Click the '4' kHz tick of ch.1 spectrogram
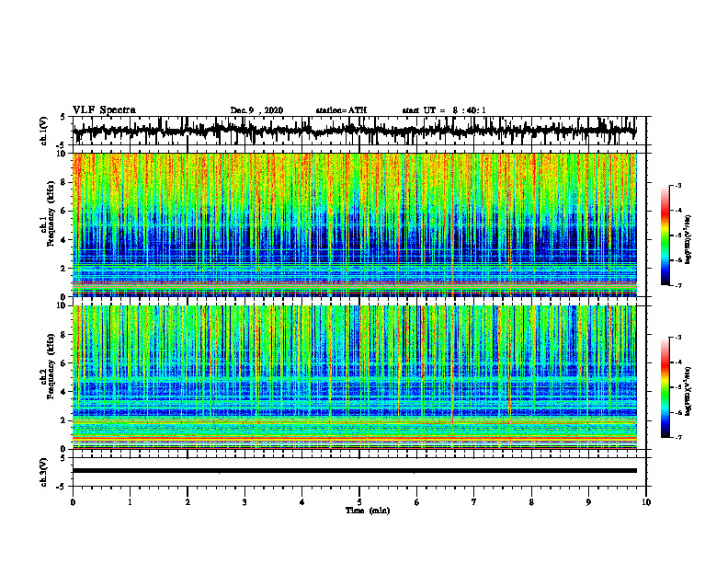Image resolution: width=728 pixels, height=563 pixels. click(x=64, y=240)
